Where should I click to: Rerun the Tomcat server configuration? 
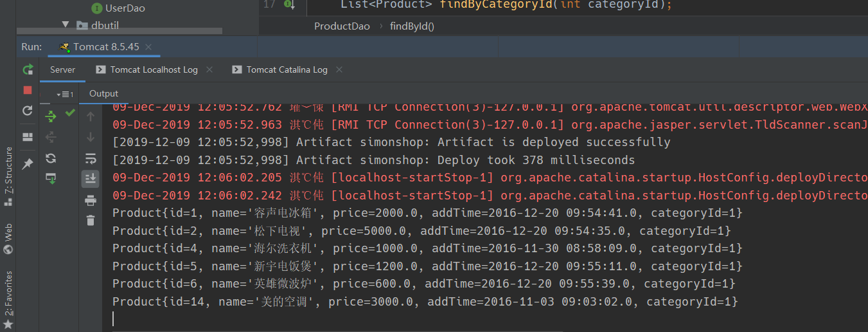click(x=28, y=69)
